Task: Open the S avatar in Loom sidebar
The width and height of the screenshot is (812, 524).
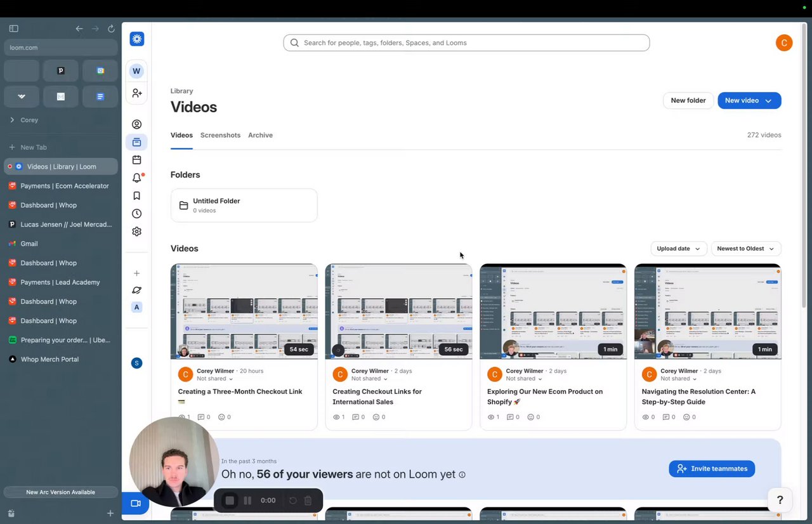Action: [136, 363]
